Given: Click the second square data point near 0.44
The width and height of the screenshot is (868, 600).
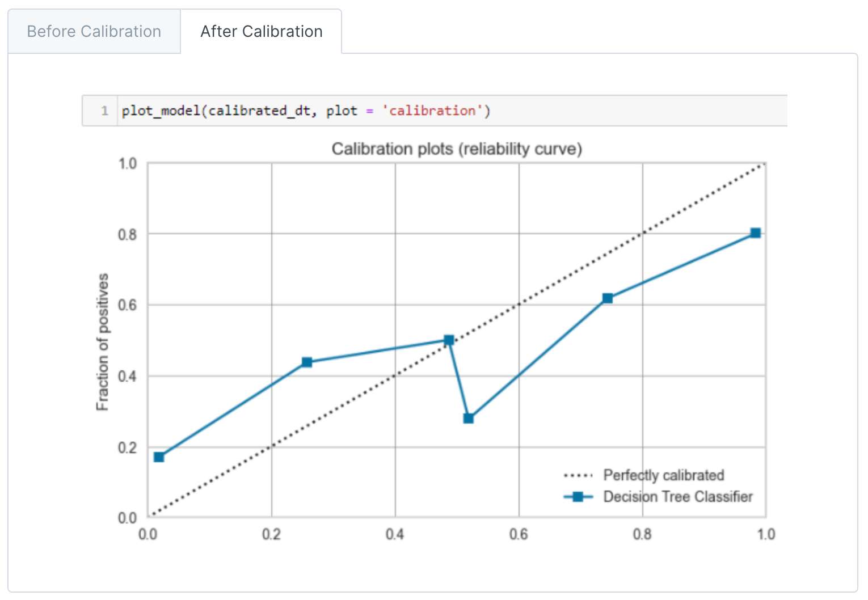Looking at the screenshot, I should (307, 362).
